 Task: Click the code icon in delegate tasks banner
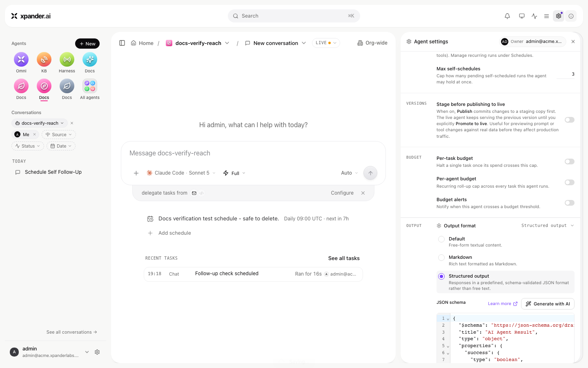click(x=202, y=193)
